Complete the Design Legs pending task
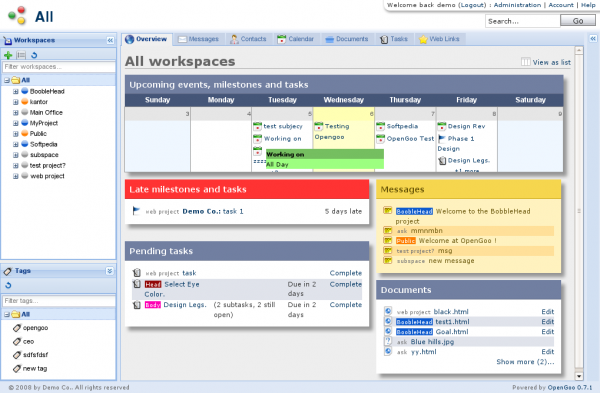Viewport: 600px width, 393px height. click(346, 305)
